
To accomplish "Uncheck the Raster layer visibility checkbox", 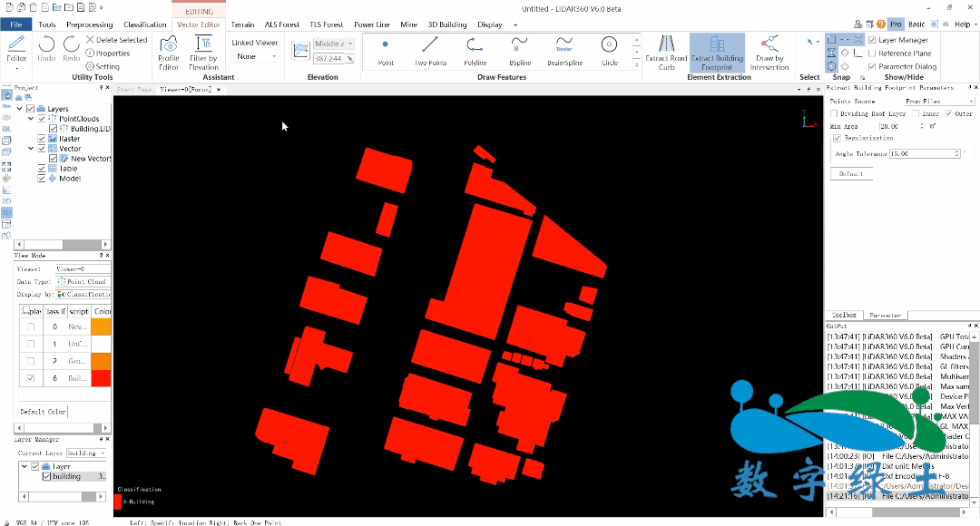I will coord(42,139).
